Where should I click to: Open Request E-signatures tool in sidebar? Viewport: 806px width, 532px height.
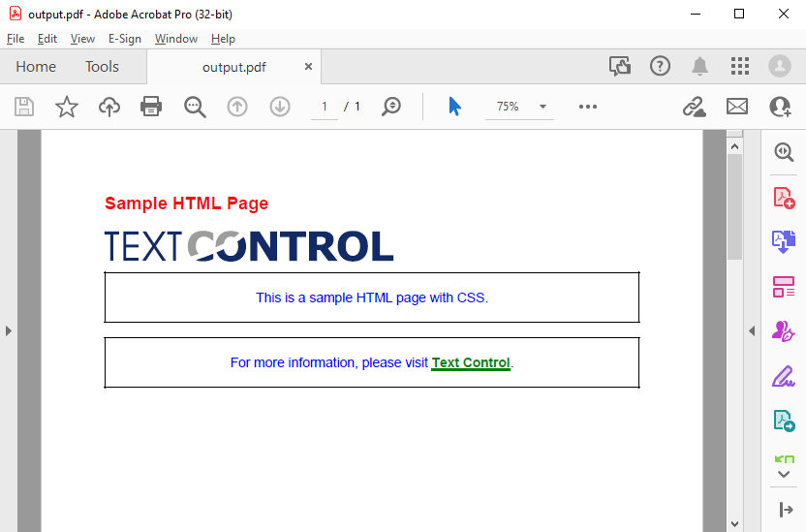(784, 331)
